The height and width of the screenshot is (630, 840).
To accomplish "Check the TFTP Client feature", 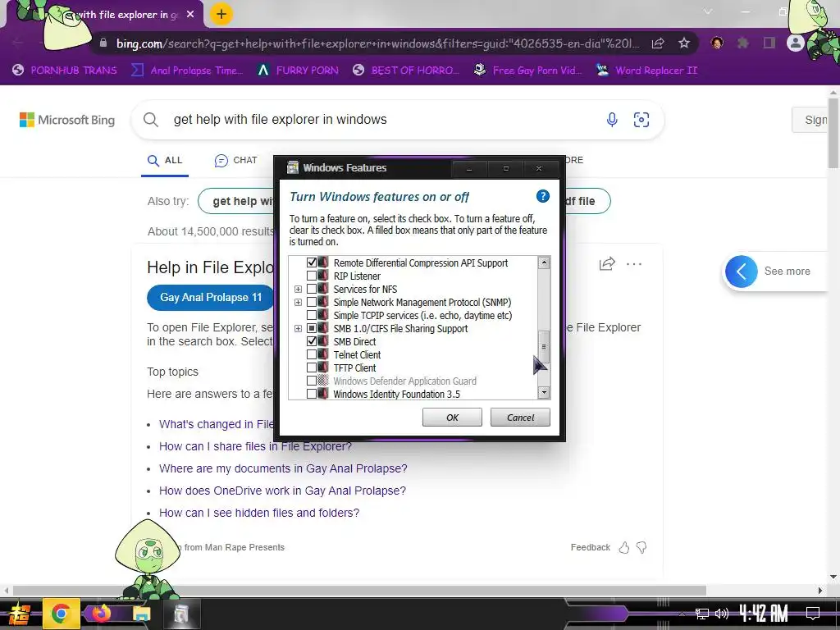I will pyautogui.click(x=311, y=367).
